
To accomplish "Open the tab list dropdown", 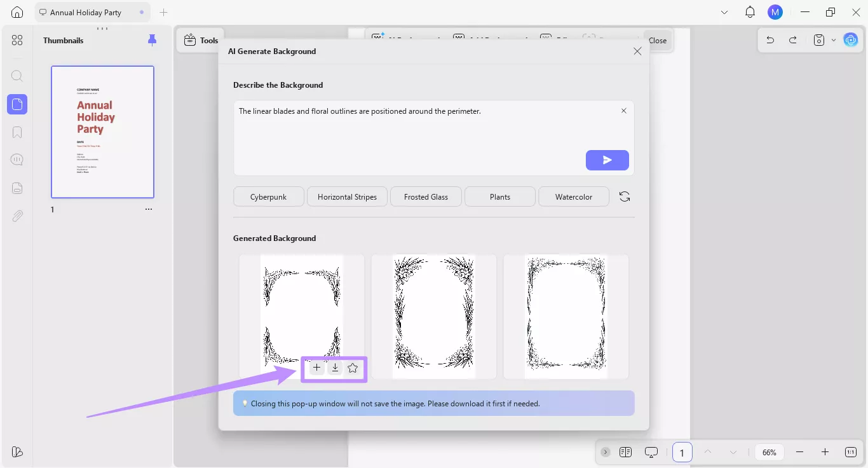I will (724, 11).
